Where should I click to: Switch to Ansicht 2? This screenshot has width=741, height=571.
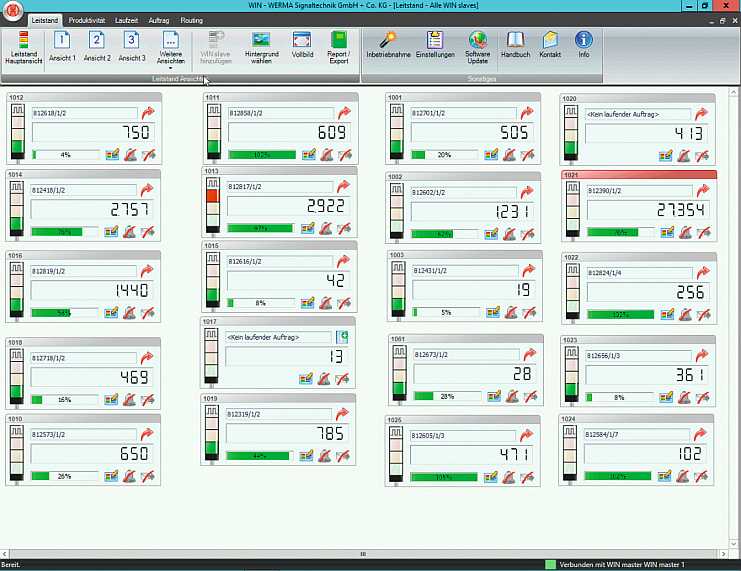[97, 46]
